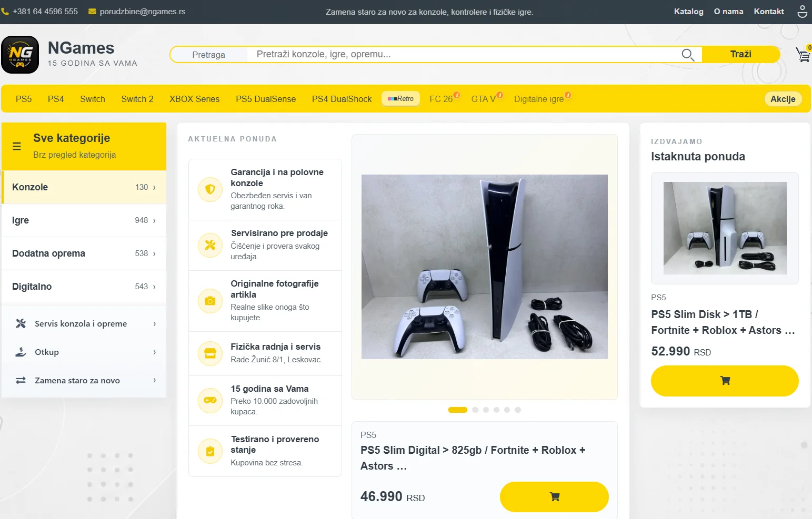Screen dimensions: 812x519
Task: Open the PS5 DualSense menu item
Action: click(x=266, y=99)
